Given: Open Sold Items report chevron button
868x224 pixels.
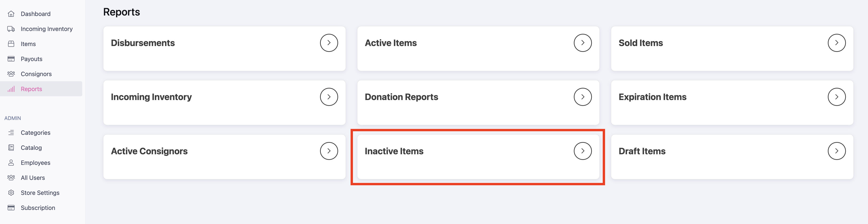Looking at the screenshot, I should [836, 43].
